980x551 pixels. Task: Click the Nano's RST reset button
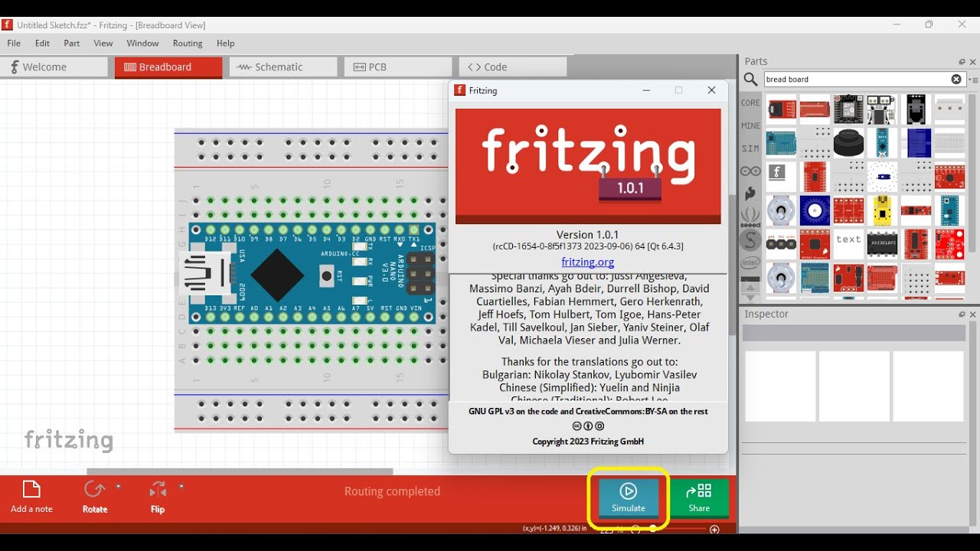[x=327, y=275]
